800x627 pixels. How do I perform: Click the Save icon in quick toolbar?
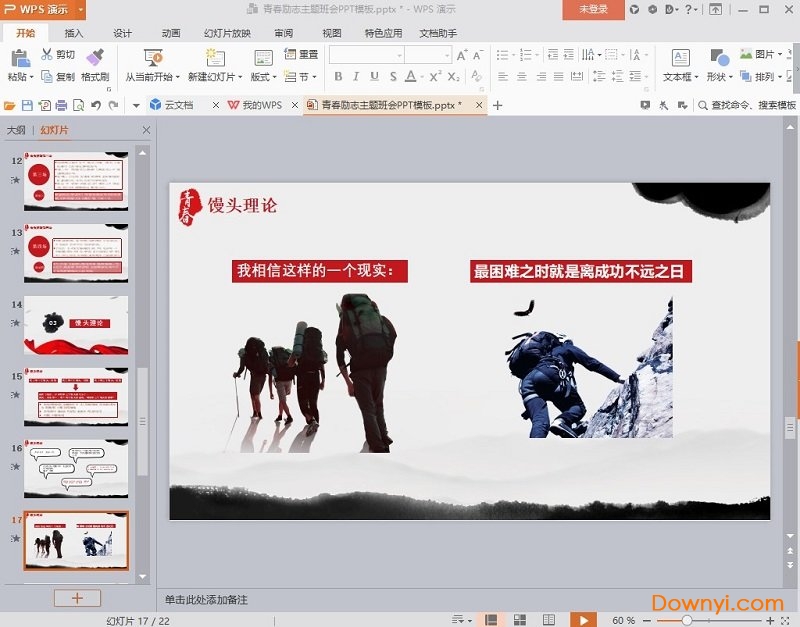point(27,105)
